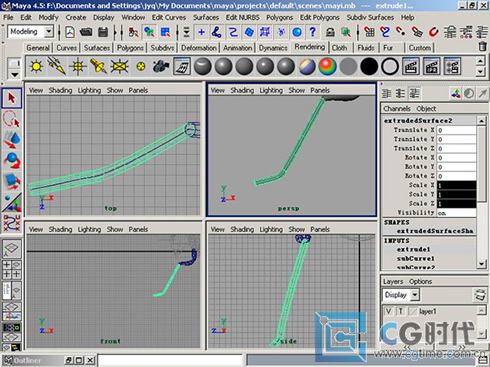
Task: Switch to the Polygons shelf tab
Action: point(130,48)
